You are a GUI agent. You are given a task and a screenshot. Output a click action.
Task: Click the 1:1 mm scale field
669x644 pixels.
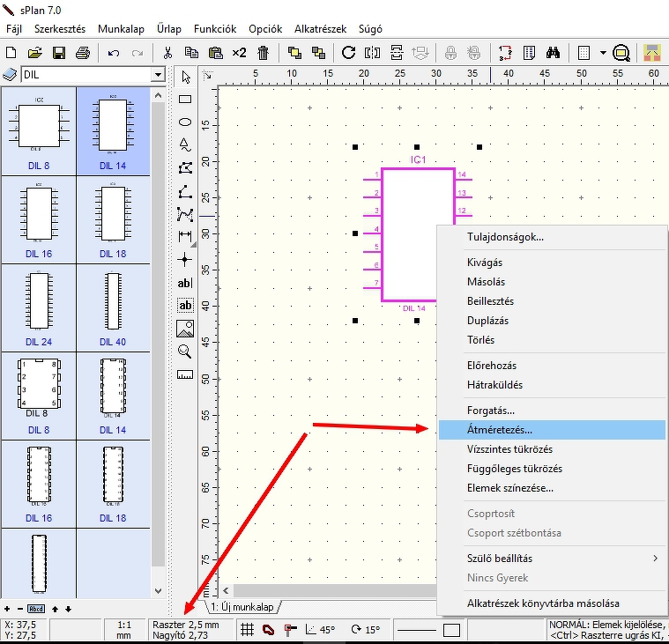(x=124, y=630)
